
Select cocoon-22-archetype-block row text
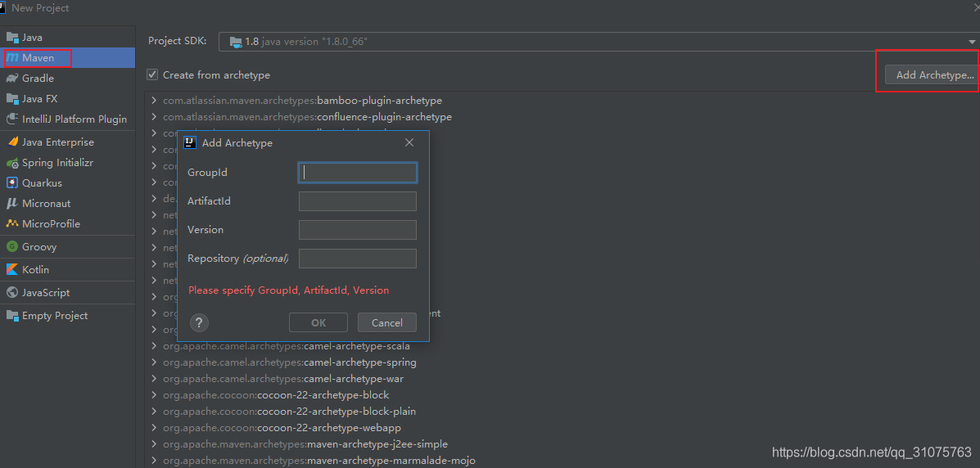pos(276,395)
